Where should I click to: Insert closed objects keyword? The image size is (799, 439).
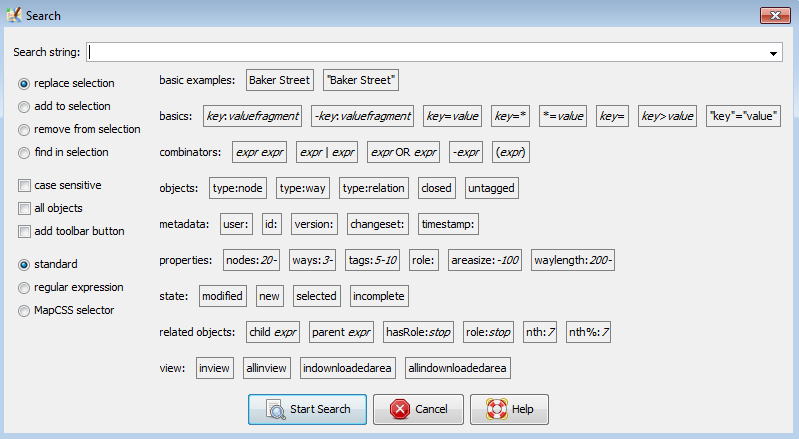(436, 188)
